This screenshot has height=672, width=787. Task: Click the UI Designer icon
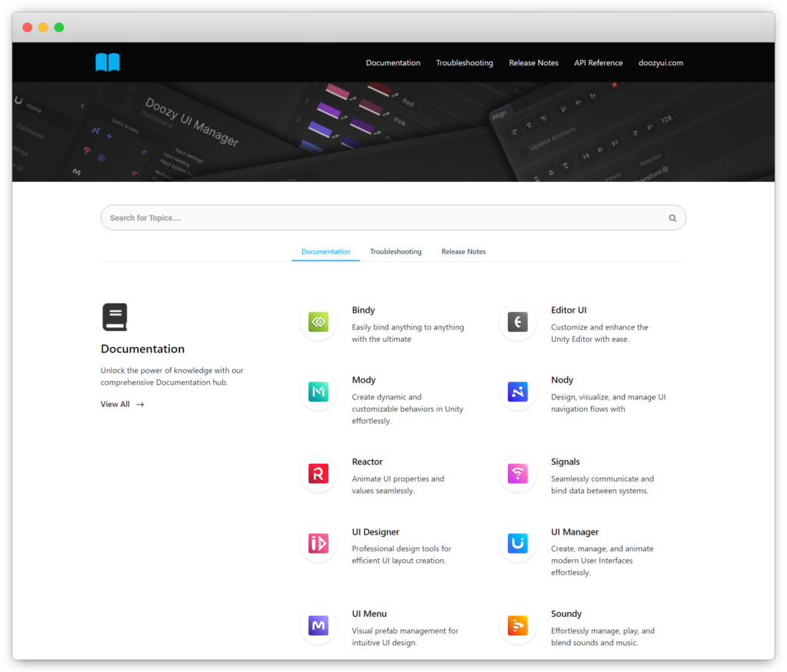[318, 544]
